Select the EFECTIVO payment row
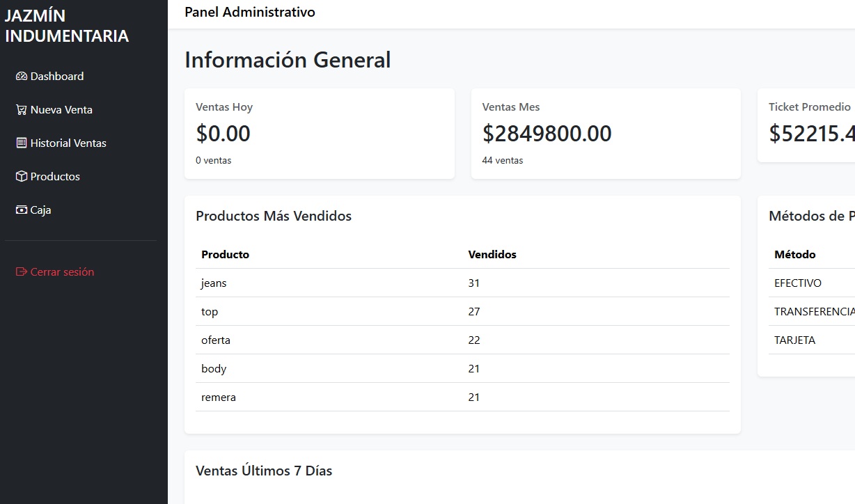The height and width of the screenshot is (504, 855). [x=812, y=283]
